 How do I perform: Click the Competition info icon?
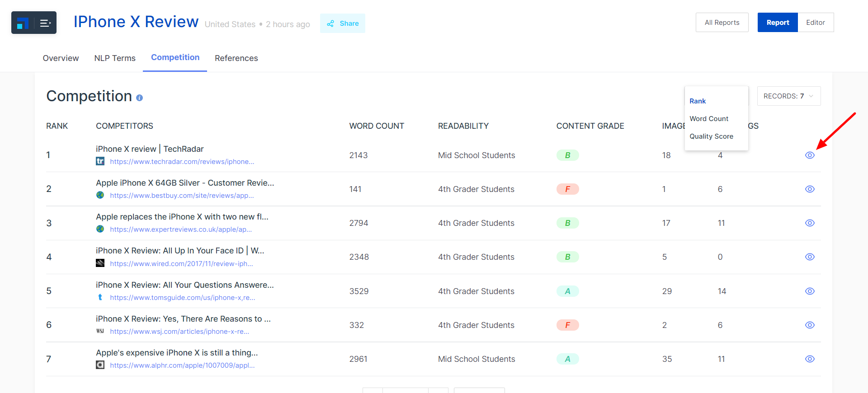coord(139,98)
